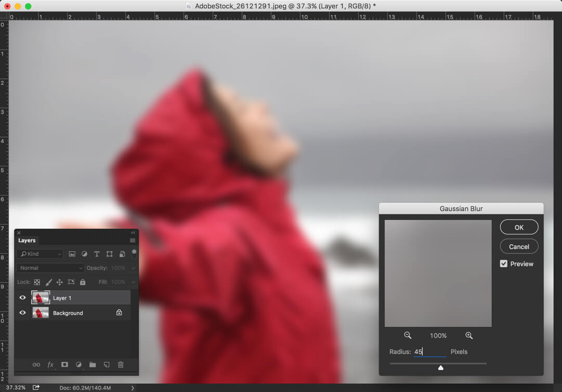Screen dimensions: 562x392
Task: Open the status bar info arrow
Action: click(132, 388)
